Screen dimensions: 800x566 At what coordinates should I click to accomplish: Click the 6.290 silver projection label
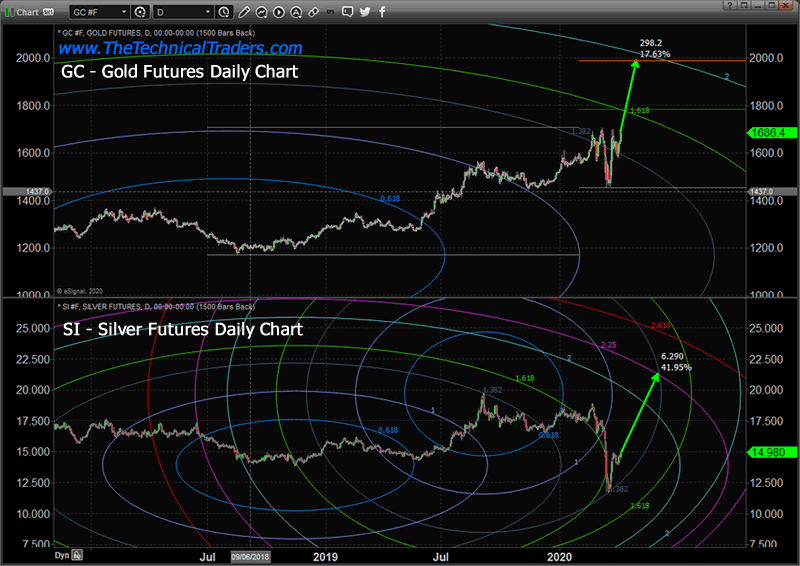pos(672,356)
